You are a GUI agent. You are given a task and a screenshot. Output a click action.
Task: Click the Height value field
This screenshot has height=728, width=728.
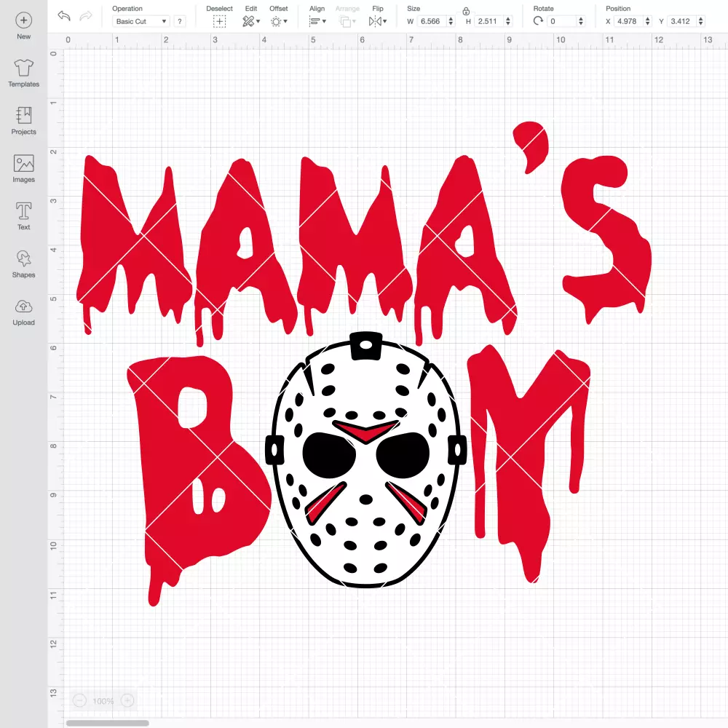[x=488, y=21]
